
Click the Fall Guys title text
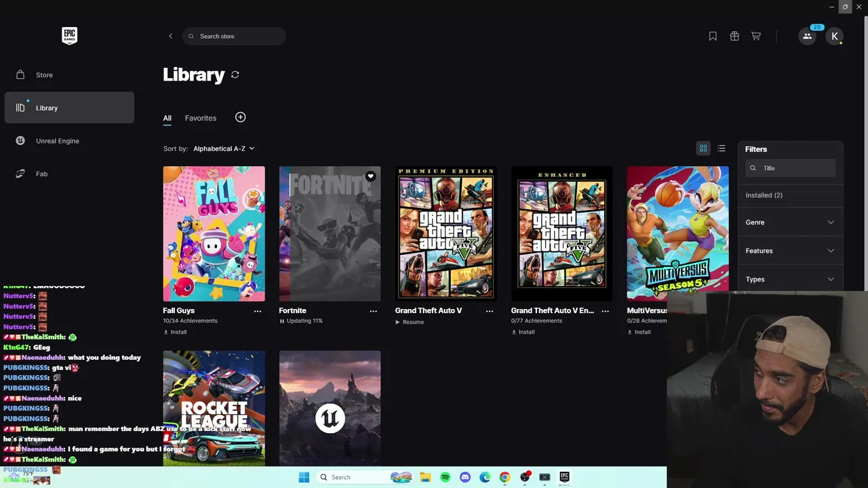click(178, 310)
